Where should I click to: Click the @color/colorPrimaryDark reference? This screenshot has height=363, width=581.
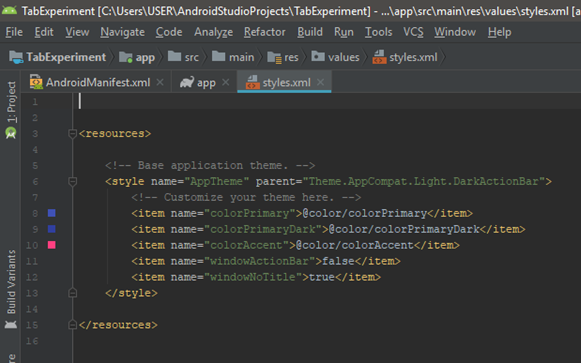(x=404, y=229)
